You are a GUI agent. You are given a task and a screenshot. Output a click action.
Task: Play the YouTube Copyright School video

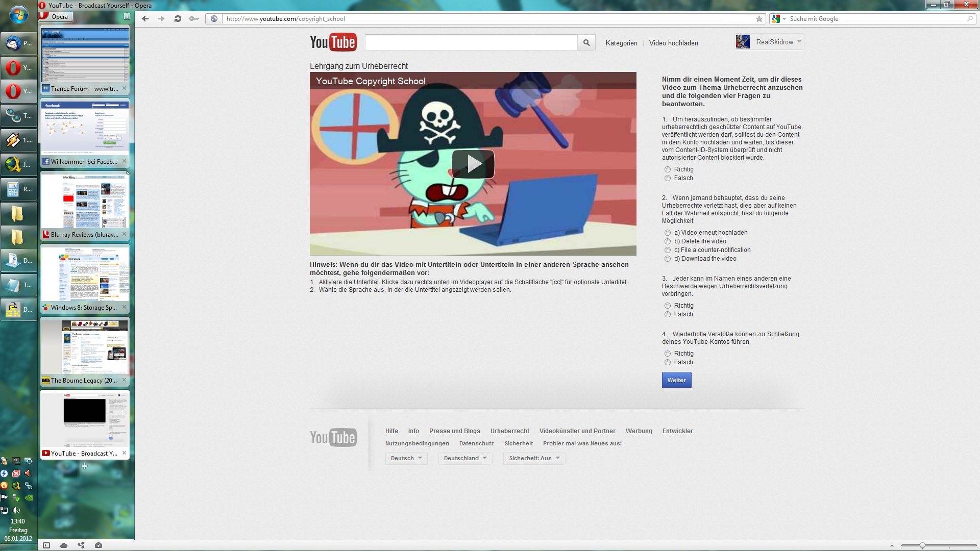point(473,164)
